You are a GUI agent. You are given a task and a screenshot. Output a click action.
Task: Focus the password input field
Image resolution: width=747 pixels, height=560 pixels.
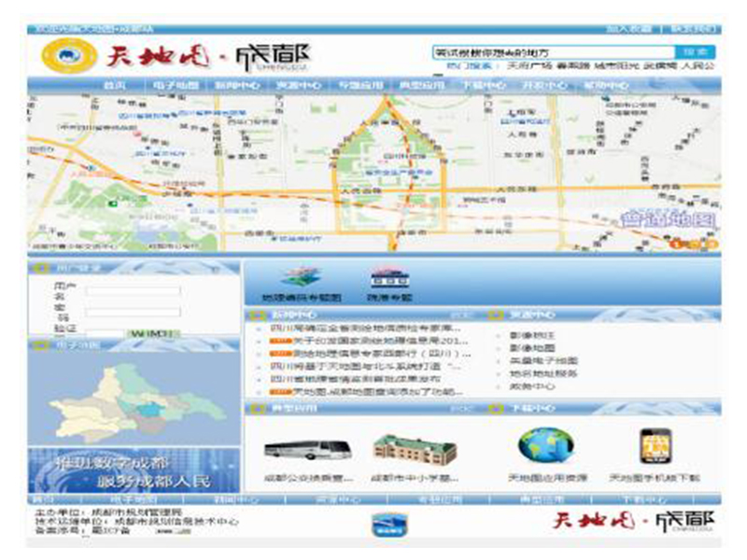click(x=134, y=312)
